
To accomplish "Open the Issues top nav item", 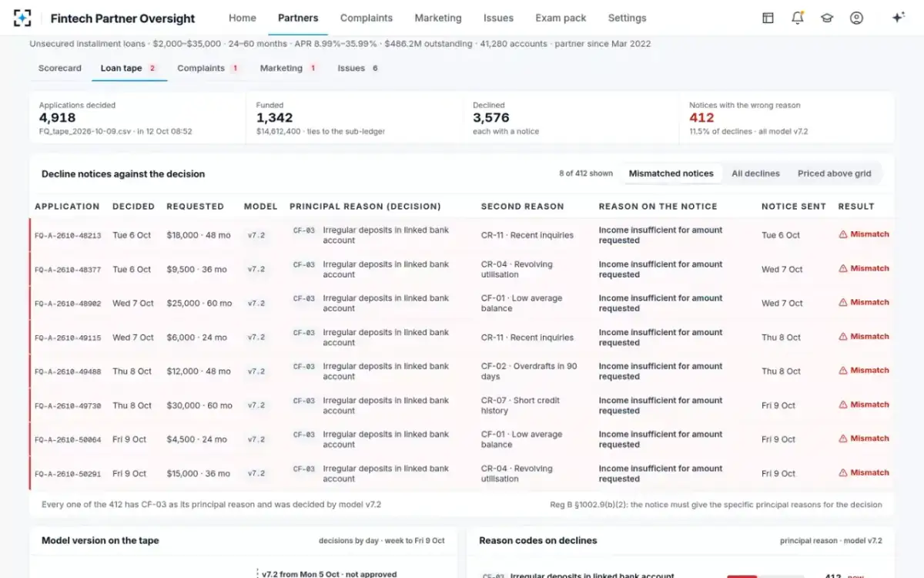I will 498,18.
